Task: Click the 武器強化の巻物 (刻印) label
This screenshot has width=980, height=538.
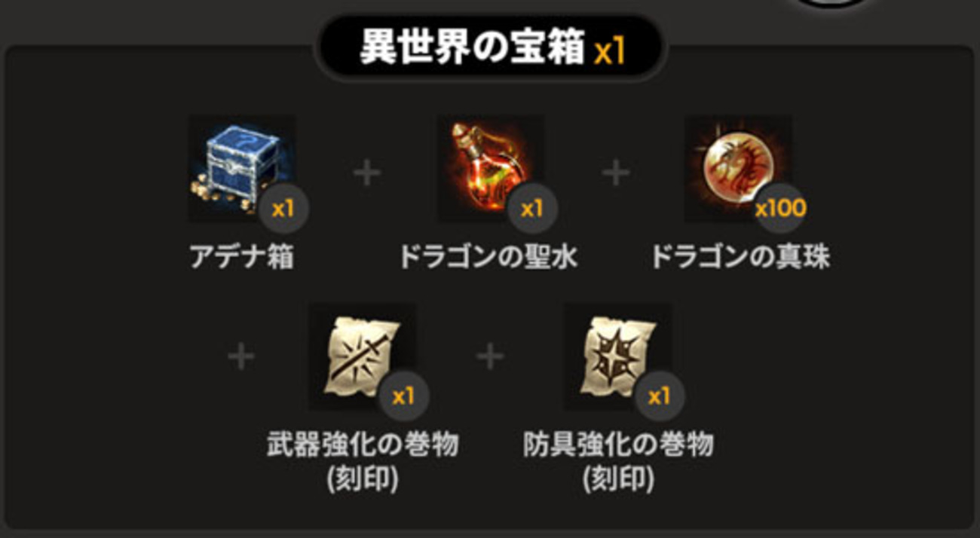Action: pos(363,462)
